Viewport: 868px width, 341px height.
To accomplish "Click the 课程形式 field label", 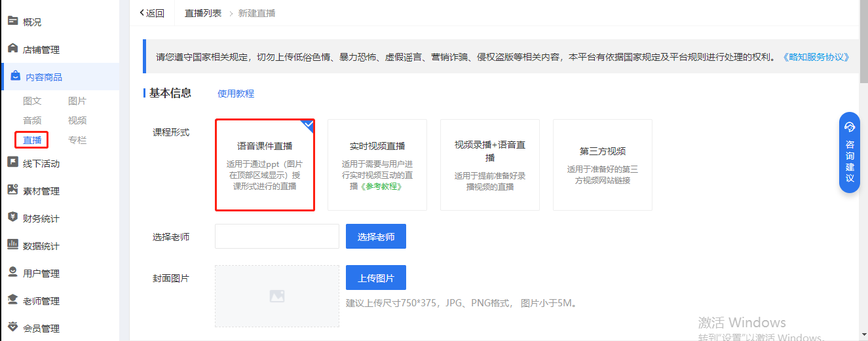I will coord(171,132).
